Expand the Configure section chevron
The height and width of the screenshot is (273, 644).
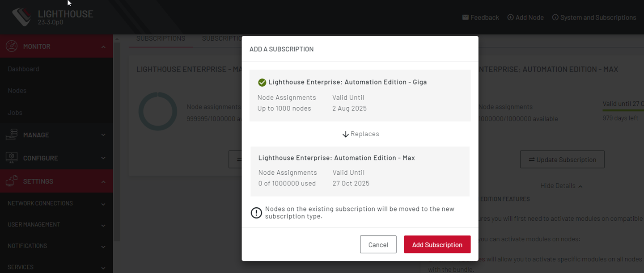coord(103,158)
